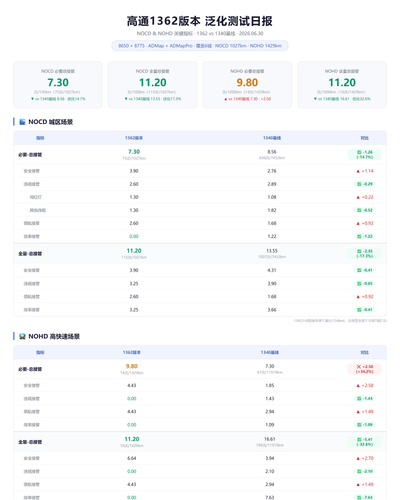400x500 pixels.
Task: Click the red triangle beside +2.58
Action: pos(358,386)
